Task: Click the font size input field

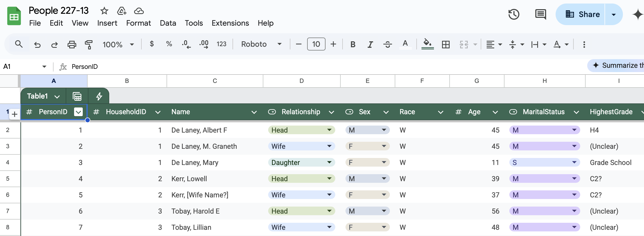Action: (316, 44)
